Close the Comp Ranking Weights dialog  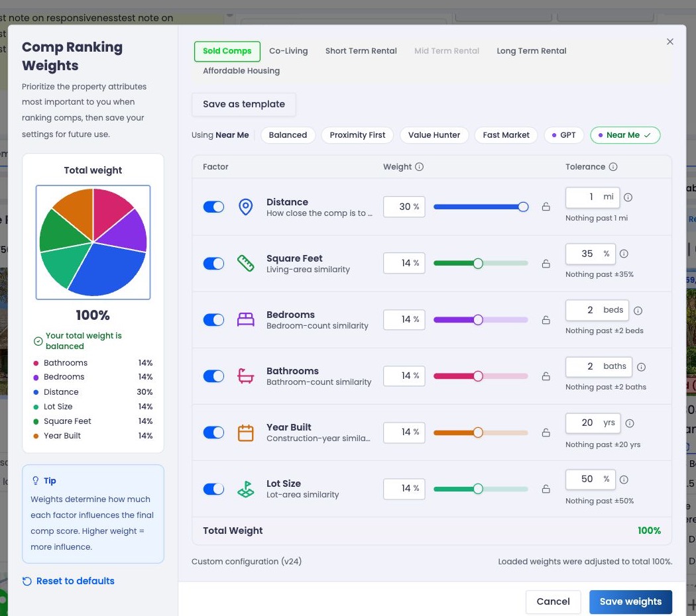(x=669, y=42)
